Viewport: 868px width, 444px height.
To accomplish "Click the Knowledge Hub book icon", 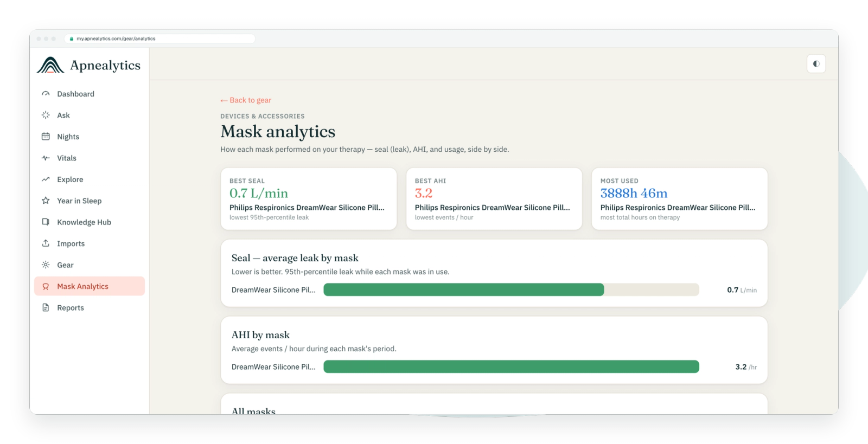I will pos(46,222).
